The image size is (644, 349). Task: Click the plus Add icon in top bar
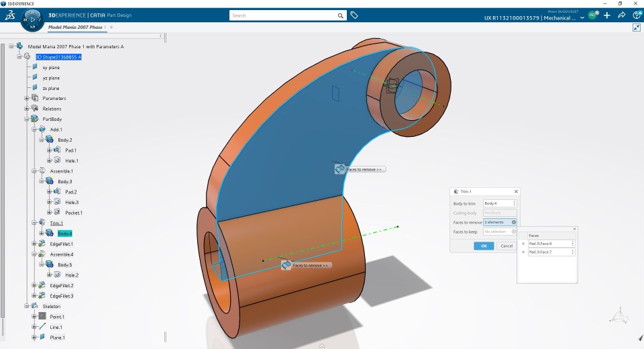(x=607, y=15)
